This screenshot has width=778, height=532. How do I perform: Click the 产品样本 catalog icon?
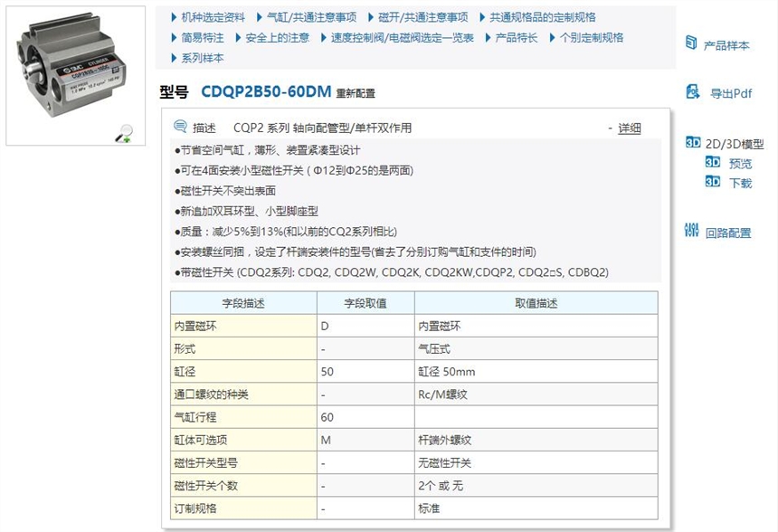[x=691, y=43]
